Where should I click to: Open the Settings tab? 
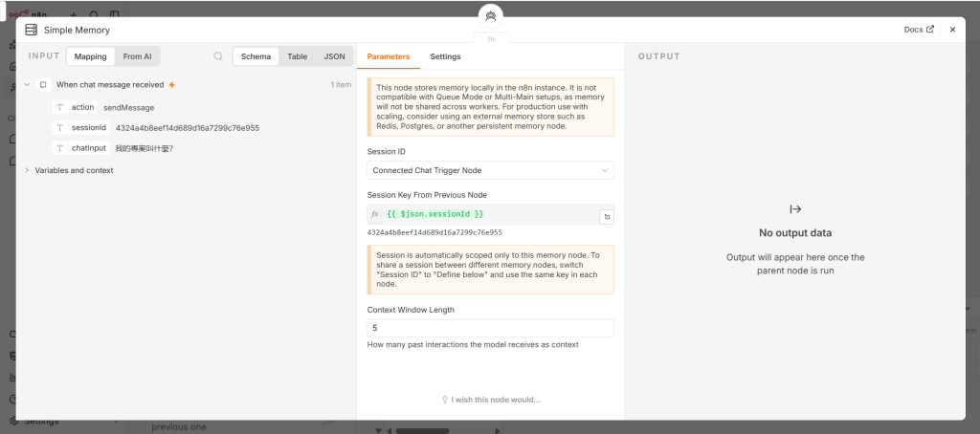click(x=445, y=56)
